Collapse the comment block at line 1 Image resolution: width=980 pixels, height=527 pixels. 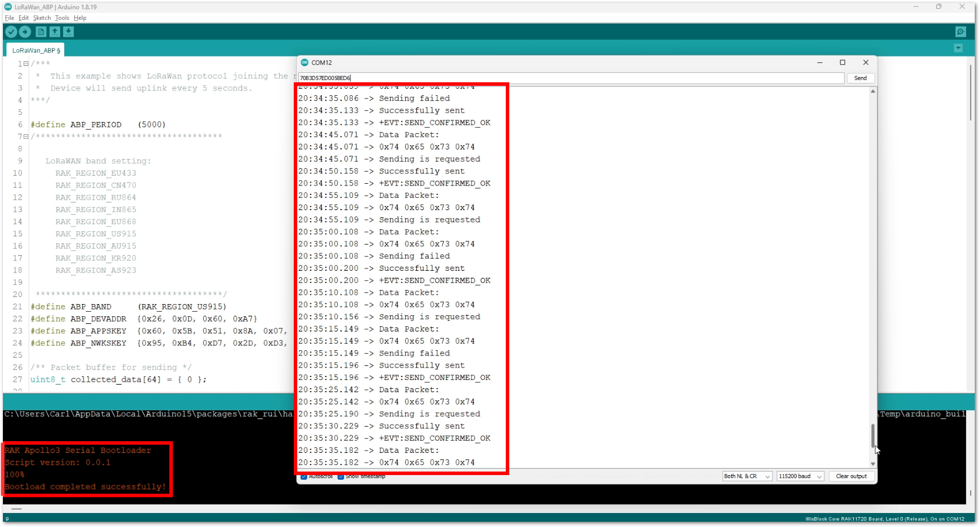pos(26,64)
